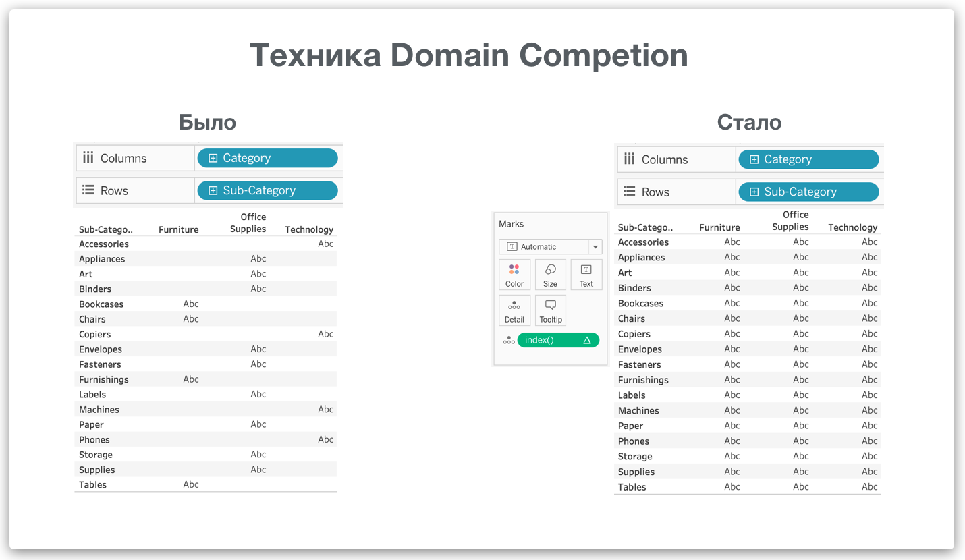The height and width of the screenshot is (560, 965).
Task: Expand the Category pill plus in left Columns shelf
Action: pos(213,158)
